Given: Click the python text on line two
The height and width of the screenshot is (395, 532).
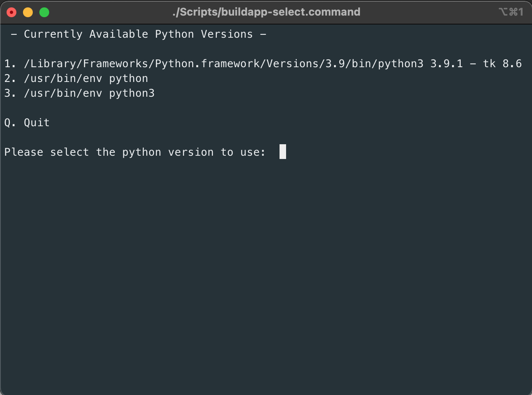Looking at the screenshot, I should 128,78.
